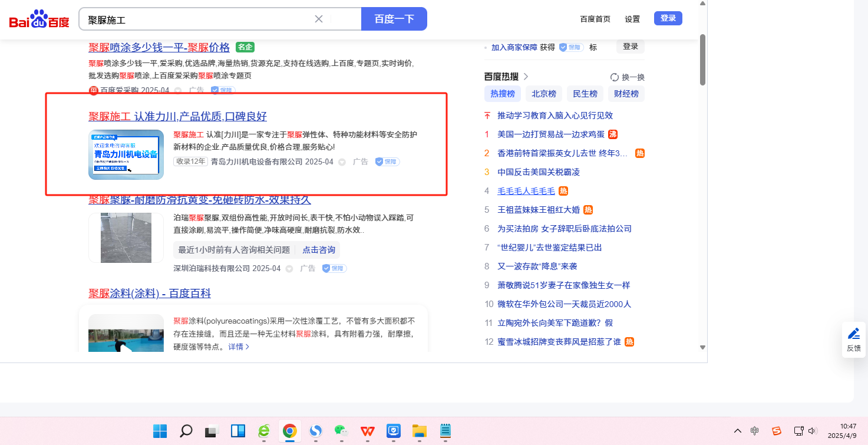Image resolution: width=868 pixels, height=445 pixels.
Task: Click the Baidu logo
Action: [39, 19]
